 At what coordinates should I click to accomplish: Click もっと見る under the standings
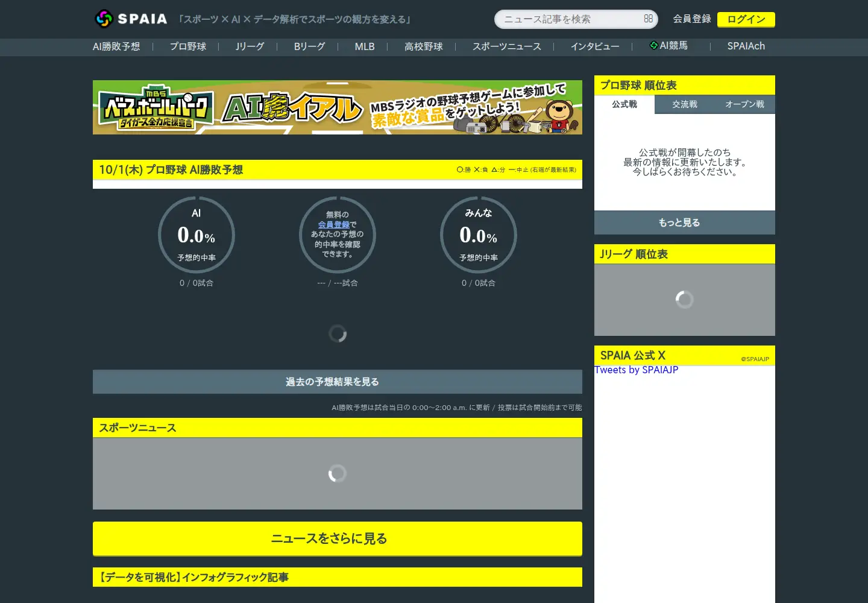pos(685,223)
